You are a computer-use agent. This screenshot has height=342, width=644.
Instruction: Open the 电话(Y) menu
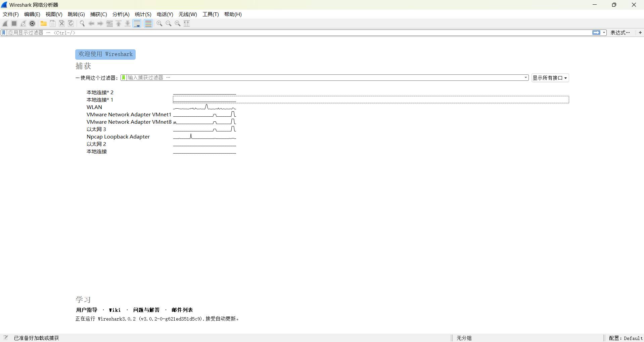(x=165, y=14)
